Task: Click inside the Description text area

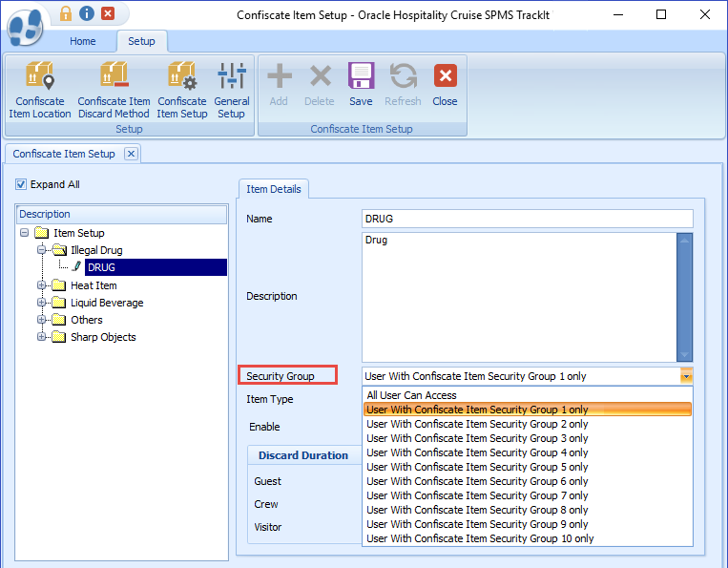Action: (x=519, y=297)
